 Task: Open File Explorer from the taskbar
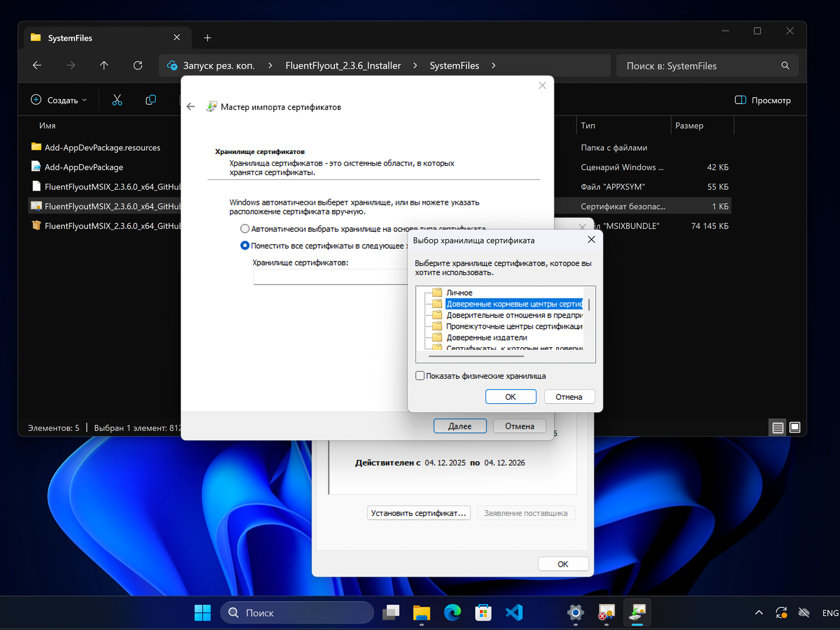422,613
